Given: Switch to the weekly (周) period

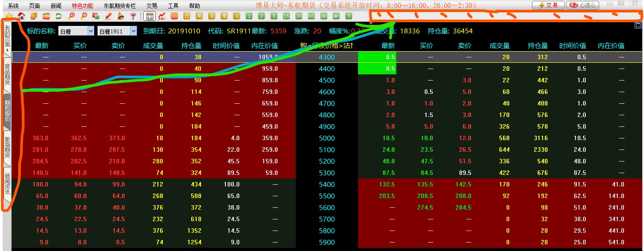Looking at the screenshot, I should pos(199,16).
